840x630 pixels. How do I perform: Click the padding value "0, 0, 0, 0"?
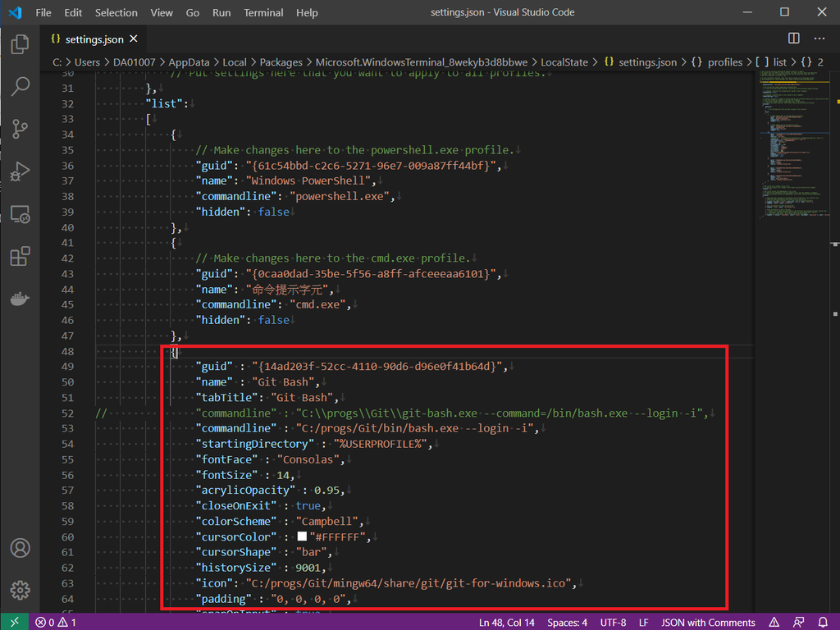point(308,598)
